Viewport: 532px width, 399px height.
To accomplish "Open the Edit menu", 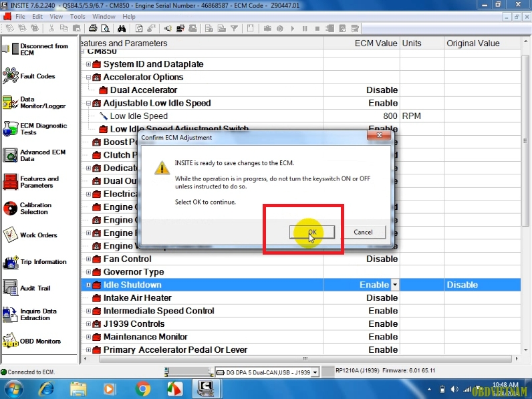I will 37,16.
